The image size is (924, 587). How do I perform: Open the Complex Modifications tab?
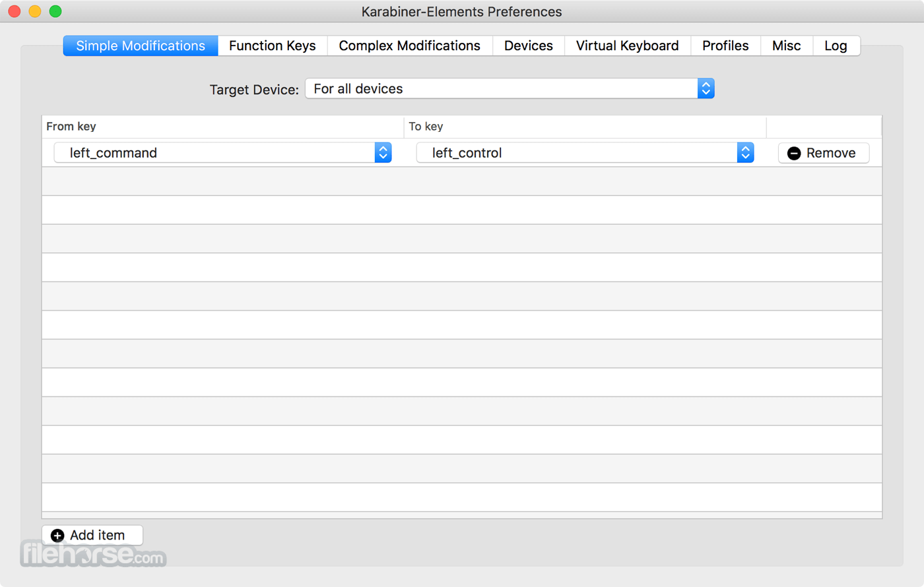click(x=410, y=46)
